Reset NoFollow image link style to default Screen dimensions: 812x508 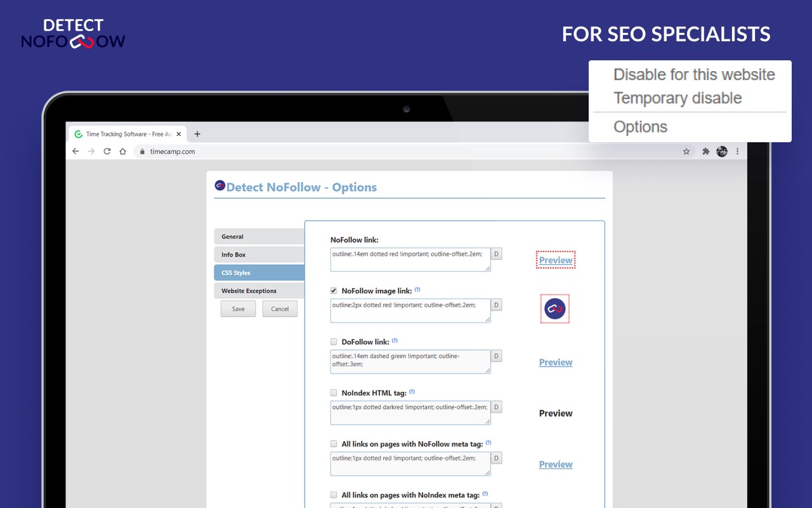tap(497, 305)
